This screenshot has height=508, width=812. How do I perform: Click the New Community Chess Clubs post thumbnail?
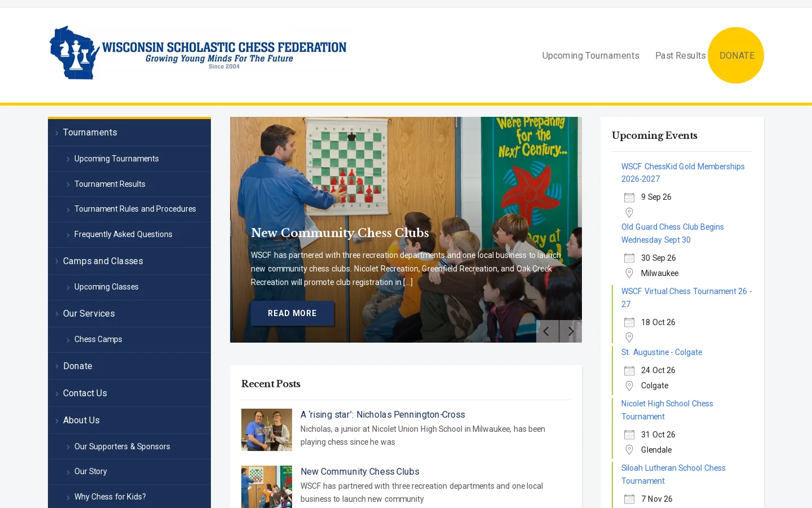pyautogui.click(x=267, y=487)
